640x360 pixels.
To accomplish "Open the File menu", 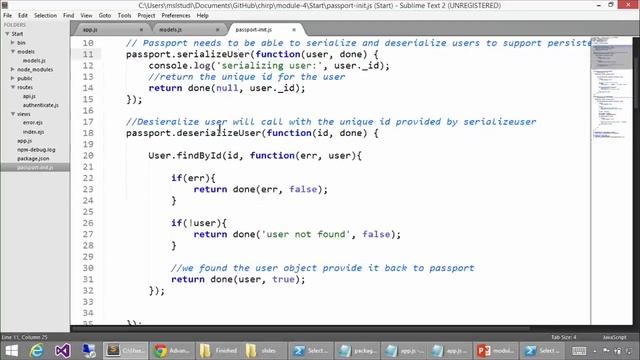I will pyautogui.click(x=8, y=16).
